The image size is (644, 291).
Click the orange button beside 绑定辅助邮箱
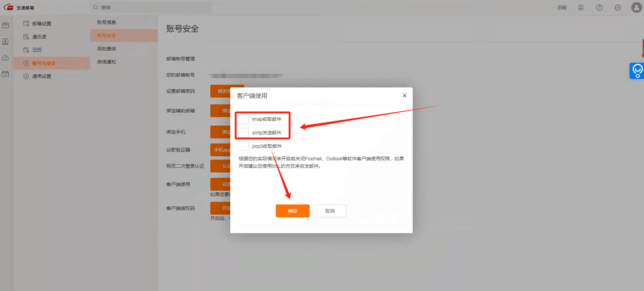220,111
